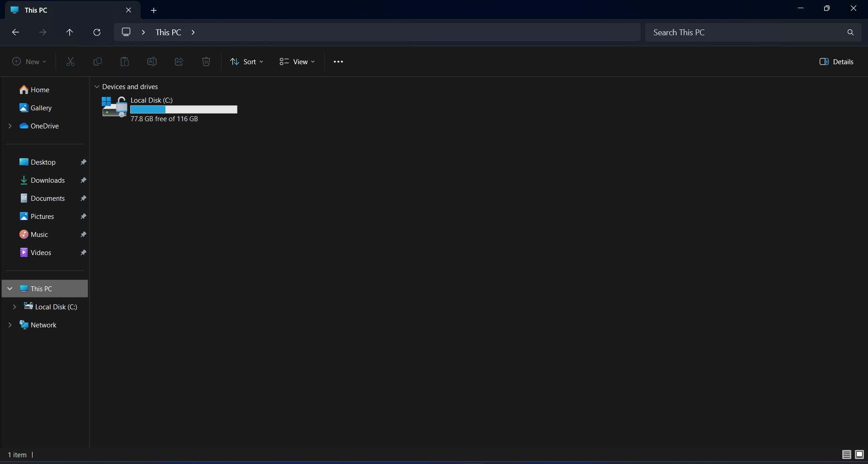This screenshot has height=464, width=868.
Task: Open the Sort dropdown menu
Action: (247, 62)
